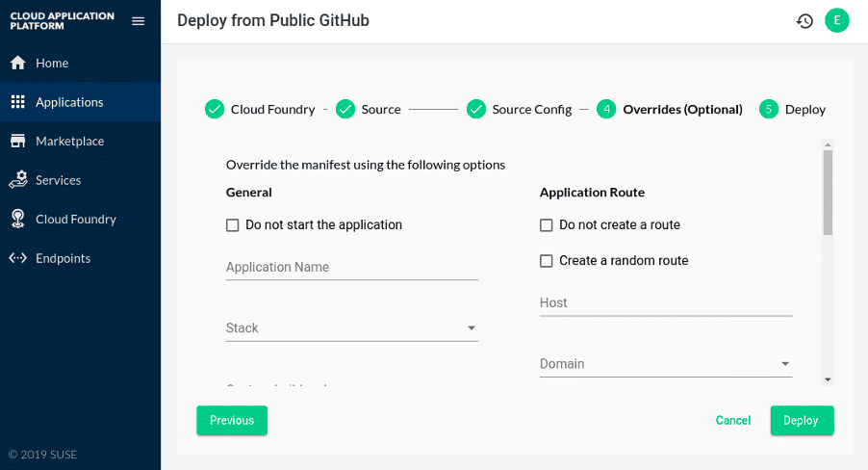This screenshot has height=470, width=868.
Task: Check Do not create a route
Action: point(547,225)
